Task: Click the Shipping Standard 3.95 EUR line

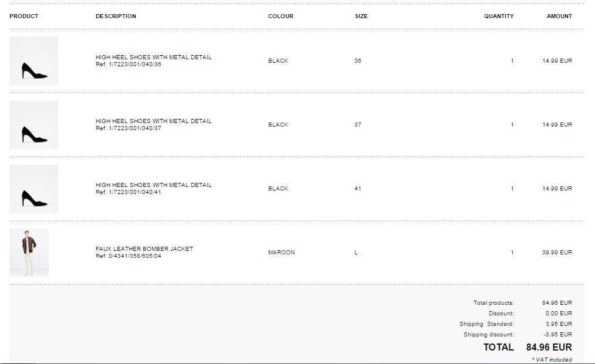Action: click(x=516, y=324)
